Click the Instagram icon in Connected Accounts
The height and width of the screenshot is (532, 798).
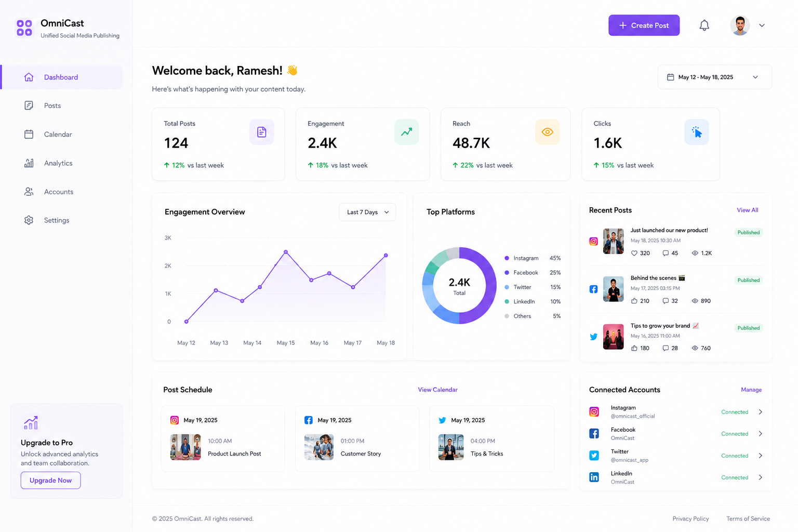(594, 412)
